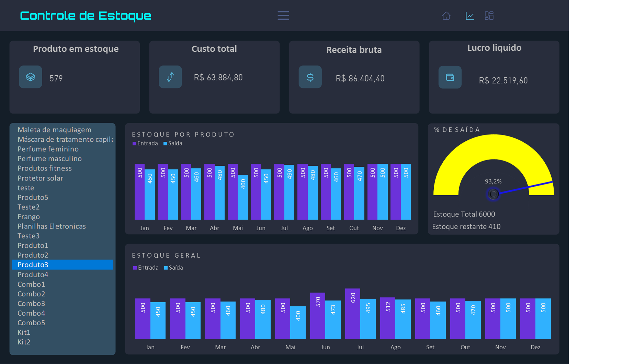Toggle the Saída legend in Estoque por Produto
The image size is (623, 364).
[173, 143]
